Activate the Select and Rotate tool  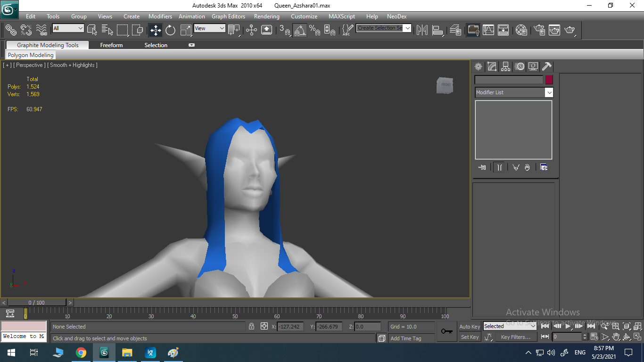pyautogui.click(x=170, y=30)
